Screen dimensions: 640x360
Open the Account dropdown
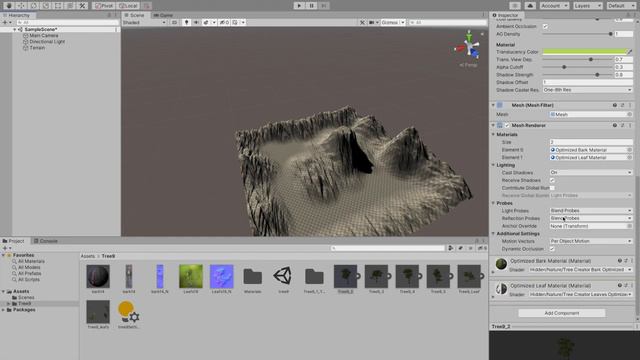[554, 6]
